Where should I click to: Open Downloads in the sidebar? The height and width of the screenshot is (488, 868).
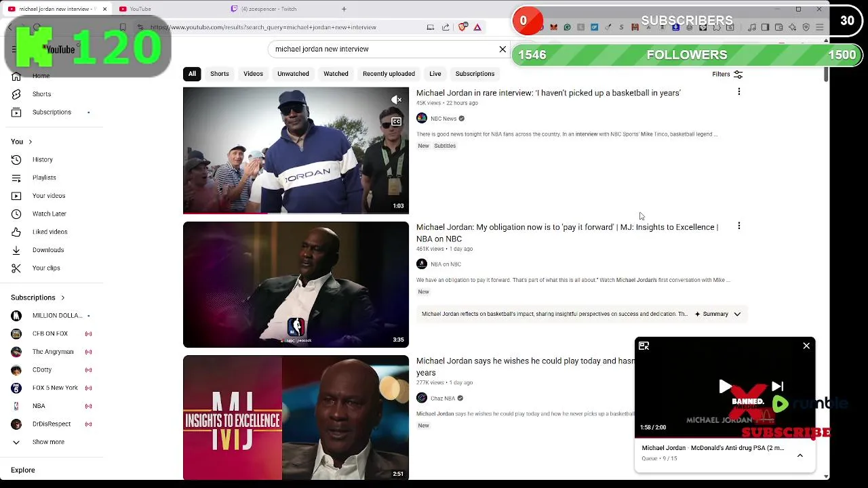(x=48, y=250)
